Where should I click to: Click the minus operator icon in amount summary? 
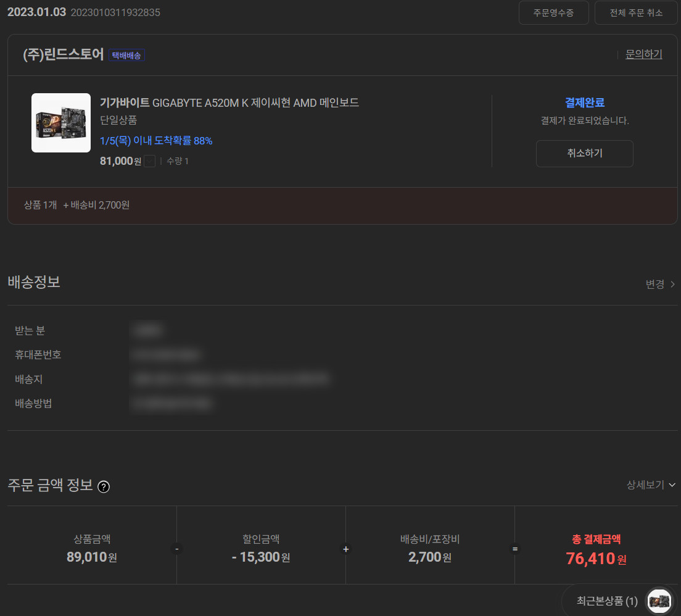click(177, 549)
